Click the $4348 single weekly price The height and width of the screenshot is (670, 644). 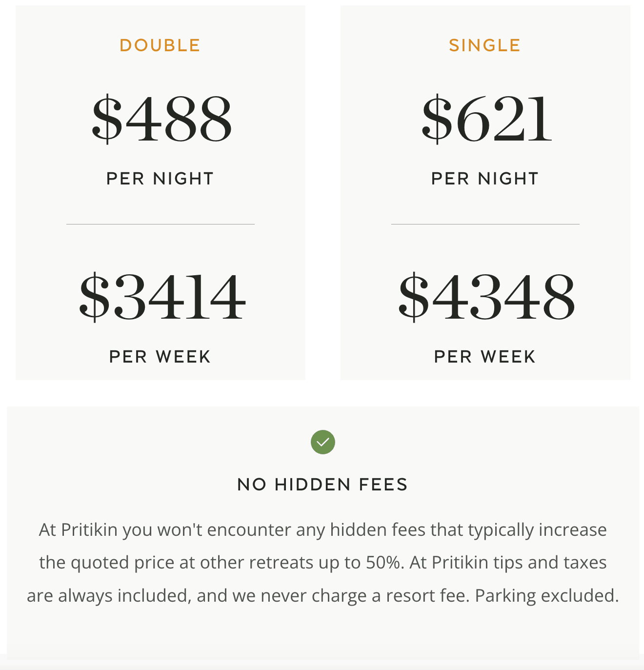pyautogui.click(x=486, y=297)
